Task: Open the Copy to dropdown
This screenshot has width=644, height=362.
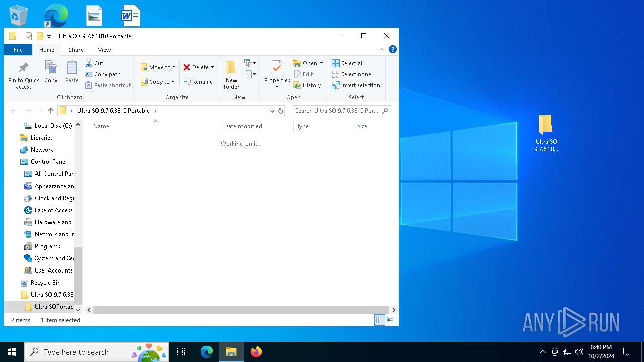Action: [157, 82]
